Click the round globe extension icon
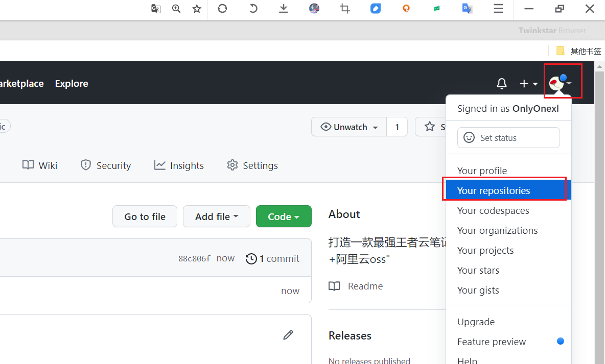Screen dimensions: 605x364 (x=314, y=9)
